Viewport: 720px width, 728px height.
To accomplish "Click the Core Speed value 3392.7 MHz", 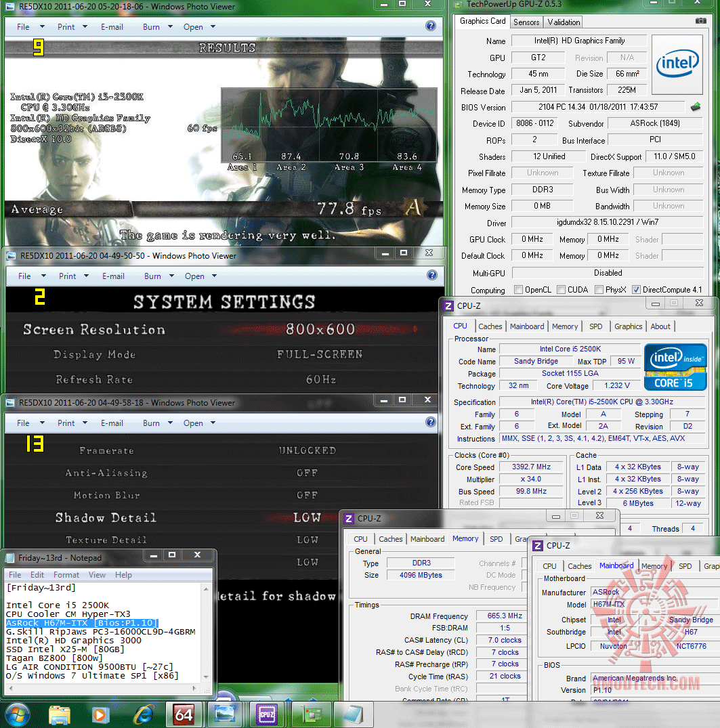I will tap(531, 467).
